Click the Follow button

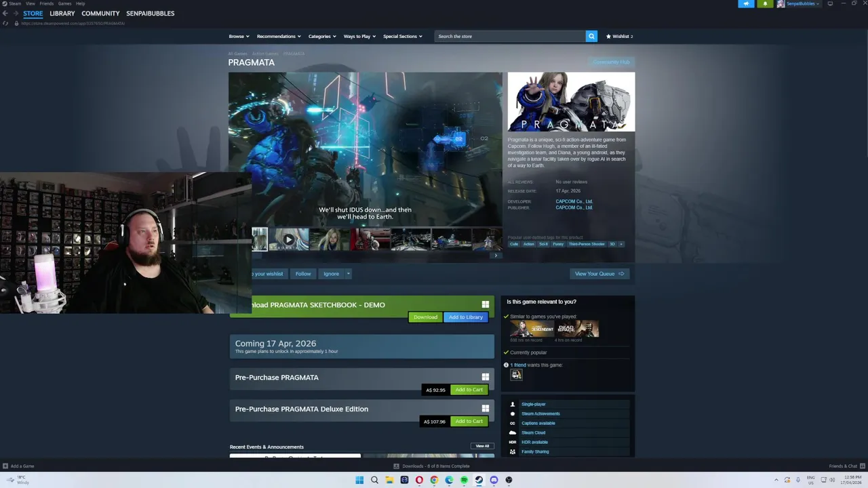coord(303,274)
